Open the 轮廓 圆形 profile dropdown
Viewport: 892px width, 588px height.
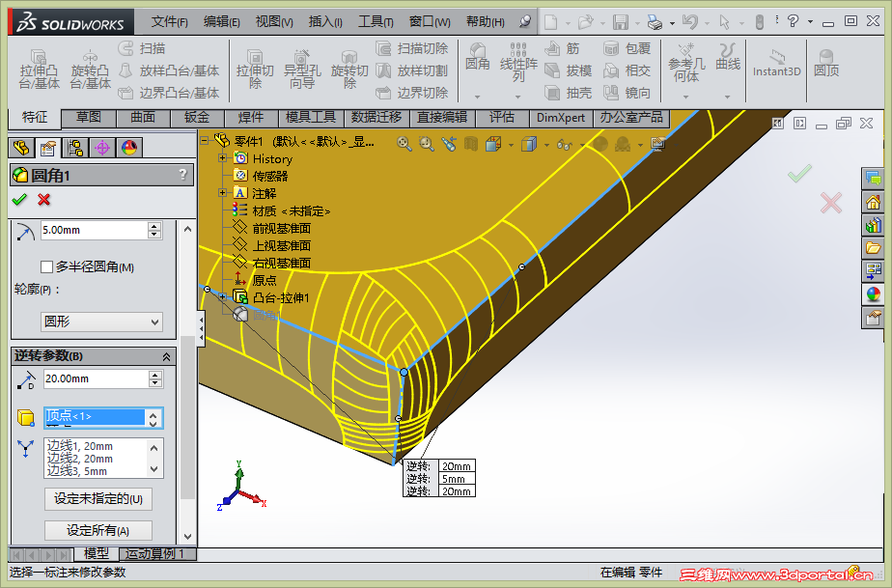click(x=101, y=322)
